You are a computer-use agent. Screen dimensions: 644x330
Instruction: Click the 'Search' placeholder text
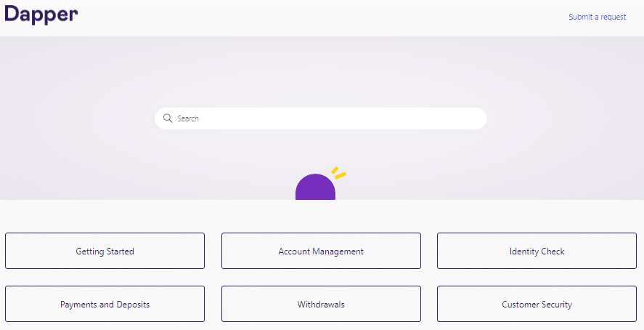coord(188,118)
